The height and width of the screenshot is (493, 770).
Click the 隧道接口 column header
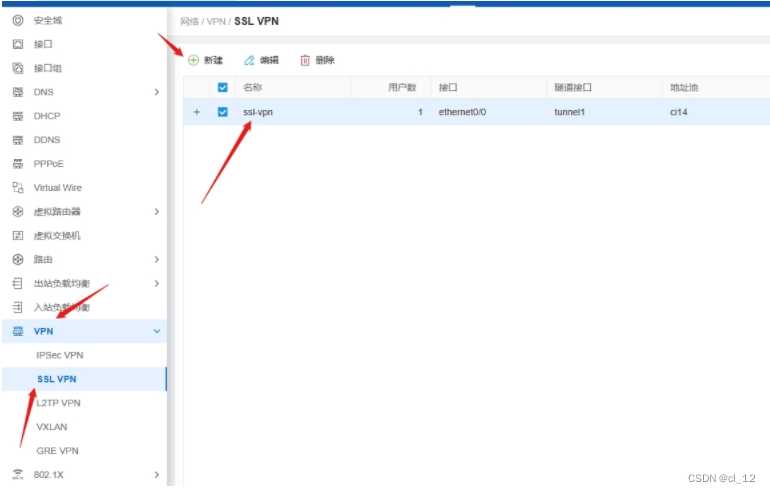573,87
